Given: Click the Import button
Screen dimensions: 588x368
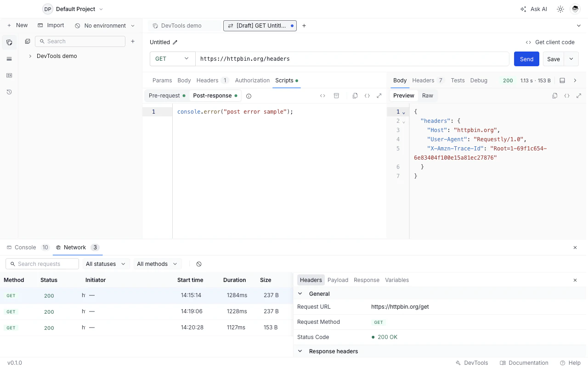Looking at the screenshot, I should (51, 25).
